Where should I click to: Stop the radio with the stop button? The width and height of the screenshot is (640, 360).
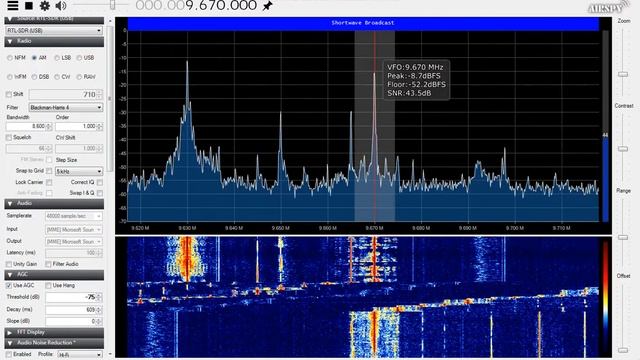29,6
